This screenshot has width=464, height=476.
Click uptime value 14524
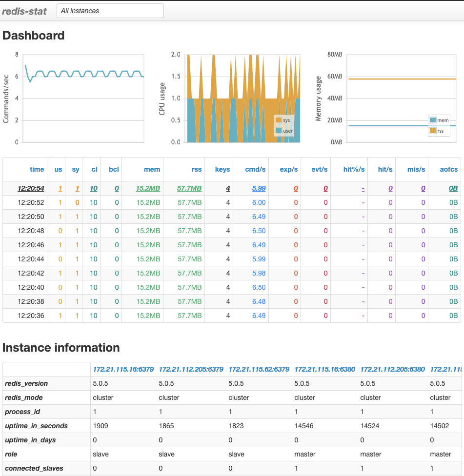point(370,426)
